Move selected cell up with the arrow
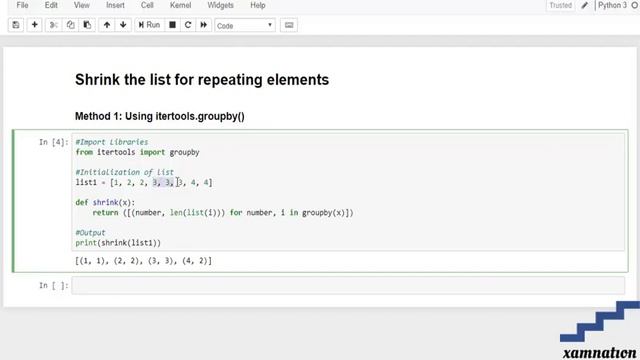The image size is (640, 360). coord(107,25)
